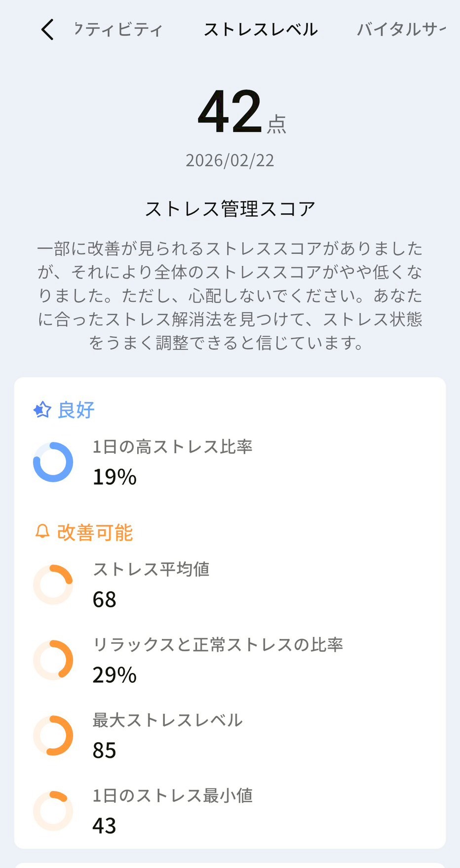Open the 1日の高ストレス比率 19% item
The height and width of the screenshot is (868, 460).
point(172,462)
